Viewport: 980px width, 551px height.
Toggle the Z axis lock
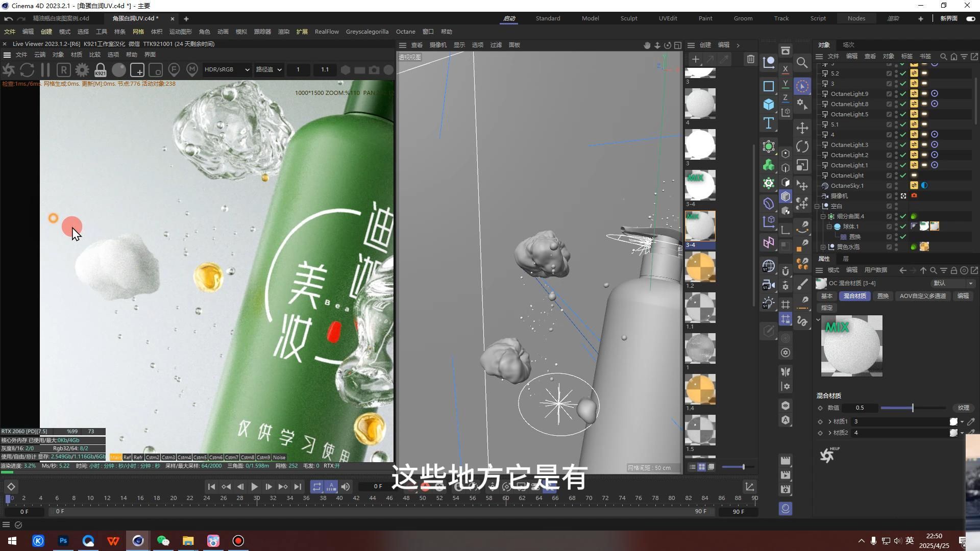click(786, 97)
